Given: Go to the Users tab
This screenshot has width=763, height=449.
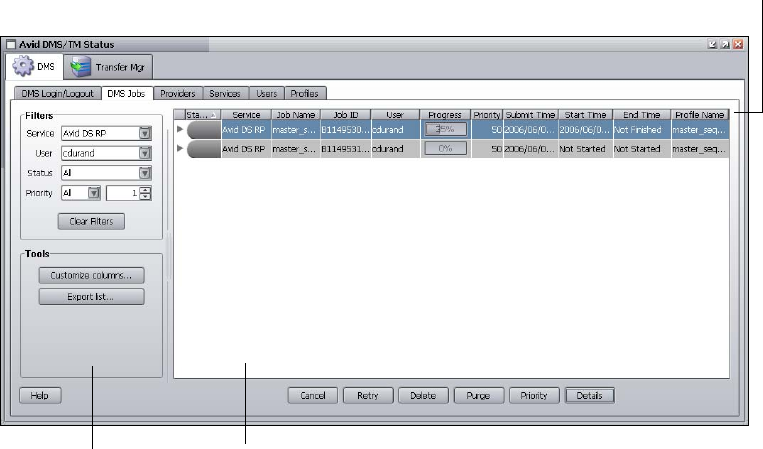Looking at the screenshot, I should [267, 93].
